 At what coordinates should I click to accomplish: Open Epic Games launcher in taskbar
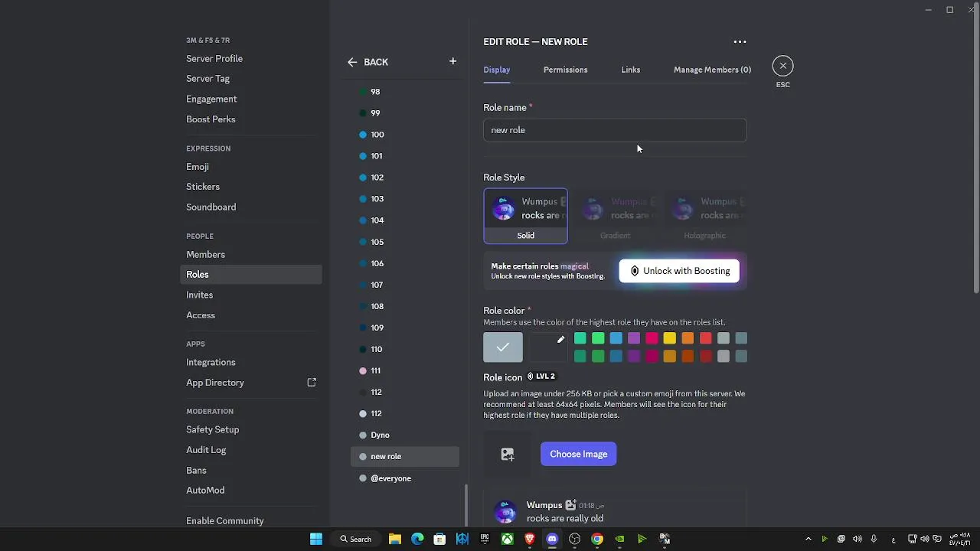point(485,539)
